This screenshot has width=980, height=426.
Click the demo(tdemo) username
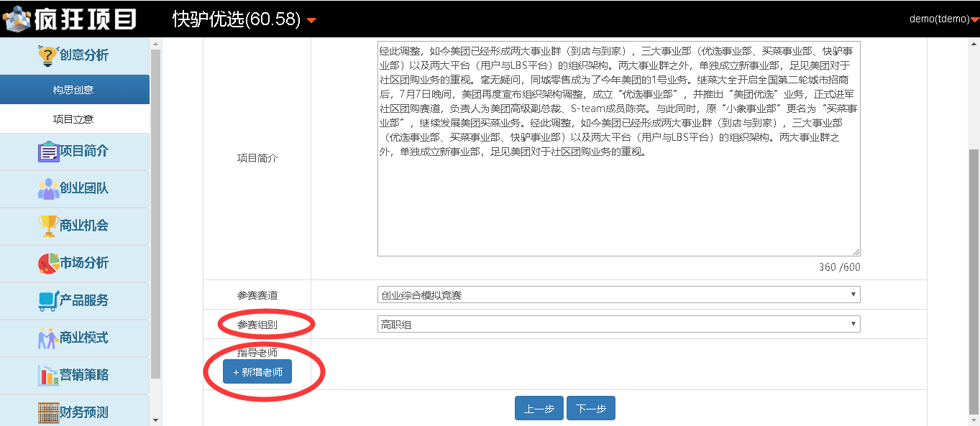[940, 19]
